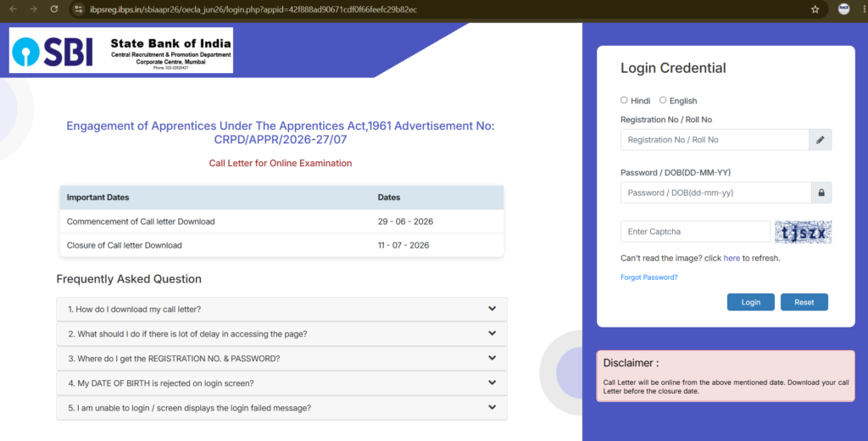Focus the Password / DOB input field
The width and height of the screenshot is (868, 441).
(715, 193)
